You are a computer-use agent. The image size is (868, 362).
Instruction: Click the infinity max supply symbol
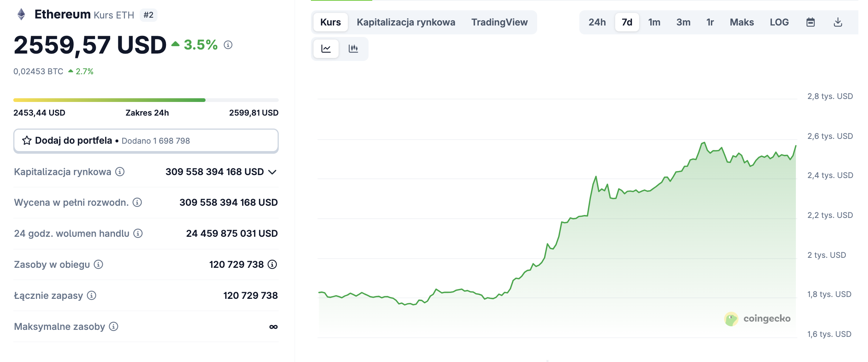coord(273,327)
